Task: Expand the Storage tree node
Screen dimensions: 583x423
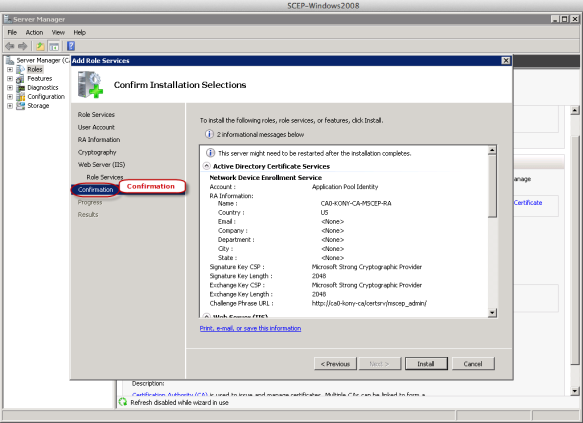Action: (10, 106)
